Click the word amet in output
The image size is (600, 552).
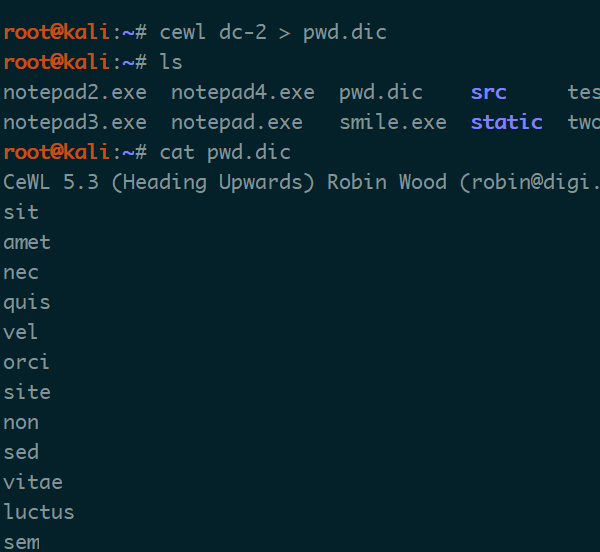(27, 243)
